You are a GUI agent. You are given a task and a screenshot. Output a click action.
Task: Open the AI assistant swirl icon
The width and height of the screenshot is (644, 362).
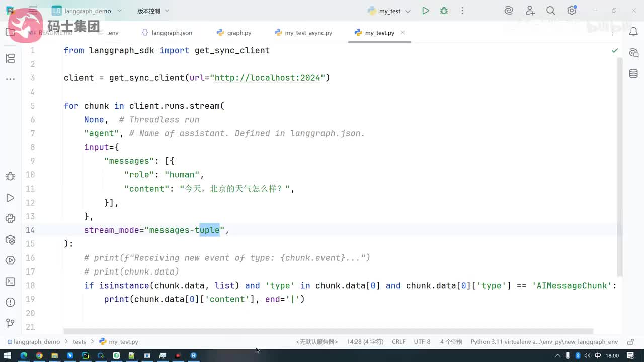pyautogui.click(x=509, y=11)
